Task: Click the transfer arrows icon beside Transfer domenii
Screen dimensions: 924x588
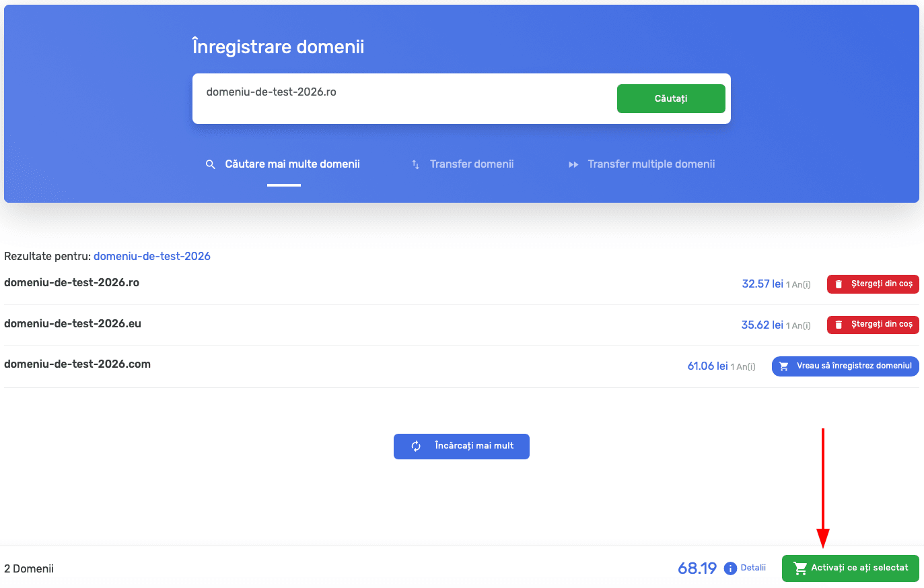Action: 415,164
